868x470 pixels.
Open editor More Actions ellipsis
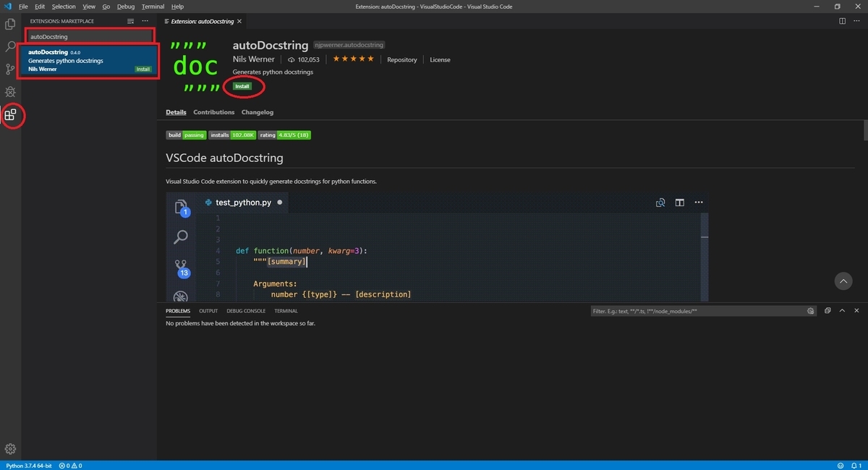coord(856,22)
